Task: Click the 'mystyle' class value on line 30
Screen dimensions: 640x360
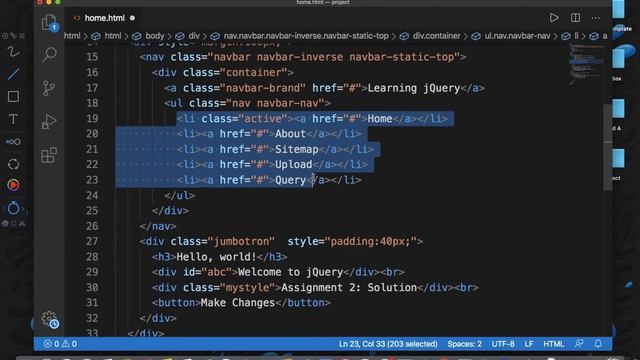Action: 247,288
